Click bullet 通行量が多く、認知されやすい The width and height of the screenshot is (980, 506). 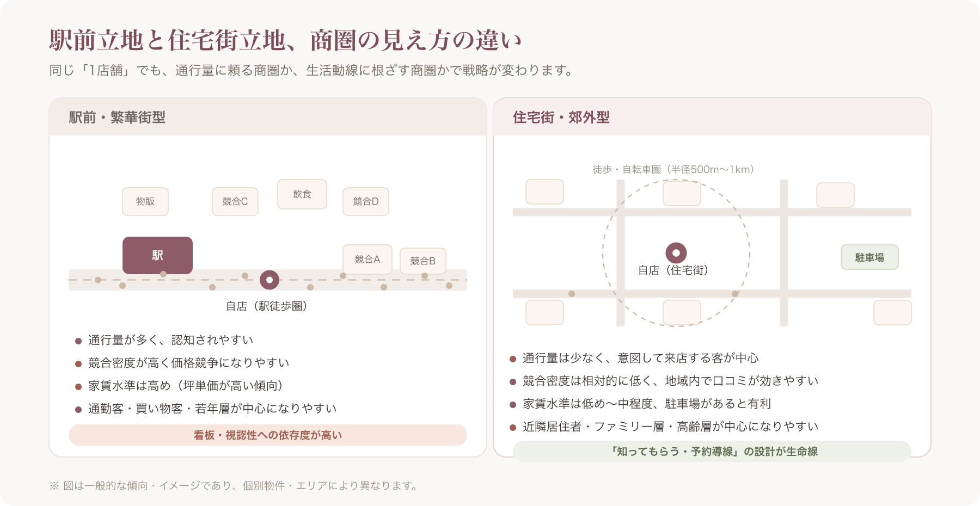164,340
